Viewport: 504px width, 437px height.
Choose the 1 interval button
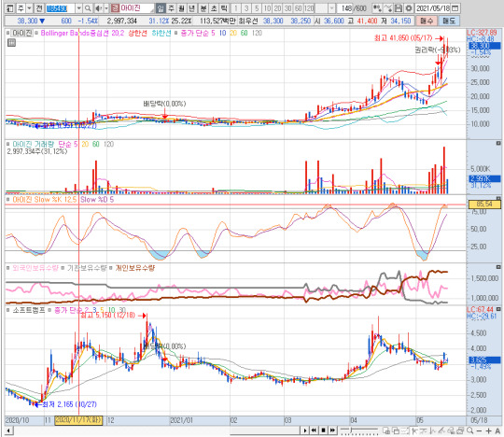(x=236, y=8)
